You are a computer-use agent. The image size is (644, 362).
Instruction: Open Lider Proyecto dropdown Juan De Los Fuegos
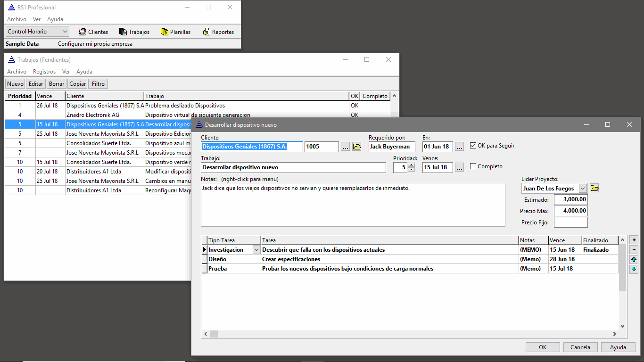(x=583, y=188)
